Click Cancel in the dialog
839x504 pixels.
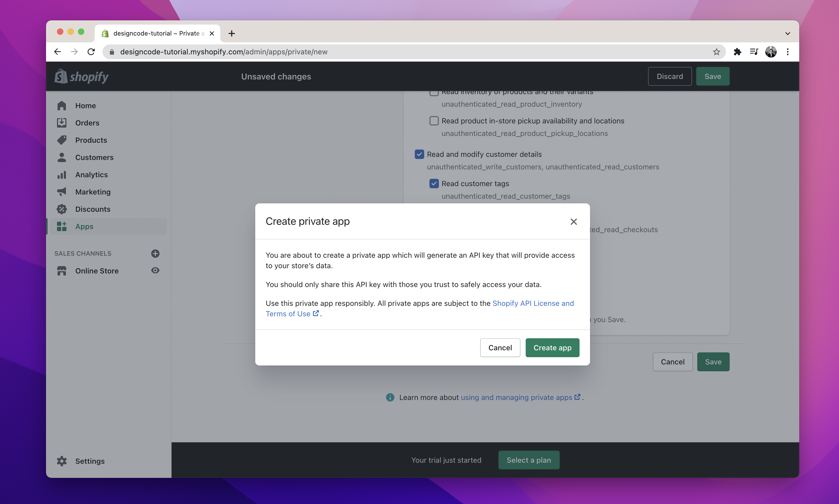coord(500,347)
